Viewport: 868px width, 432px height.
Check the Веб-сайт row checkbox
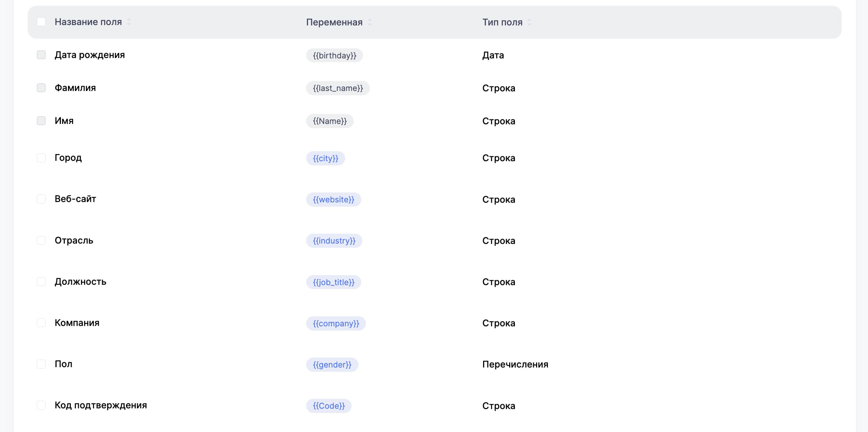tap(41, 199)
